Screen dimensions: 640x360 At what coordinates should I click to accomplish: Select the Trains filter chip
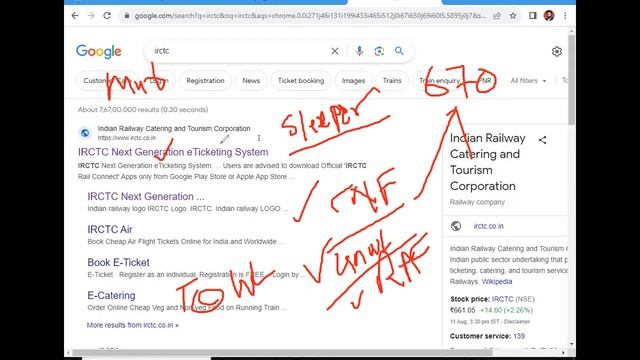[x=392, y=81]
